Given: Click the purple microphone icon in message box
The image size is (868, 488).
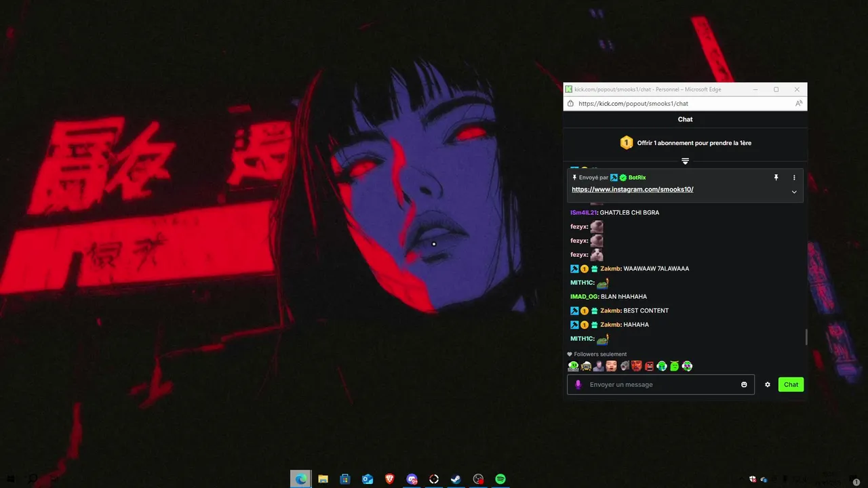Looking at the screenshot, I should coord(578,384).
